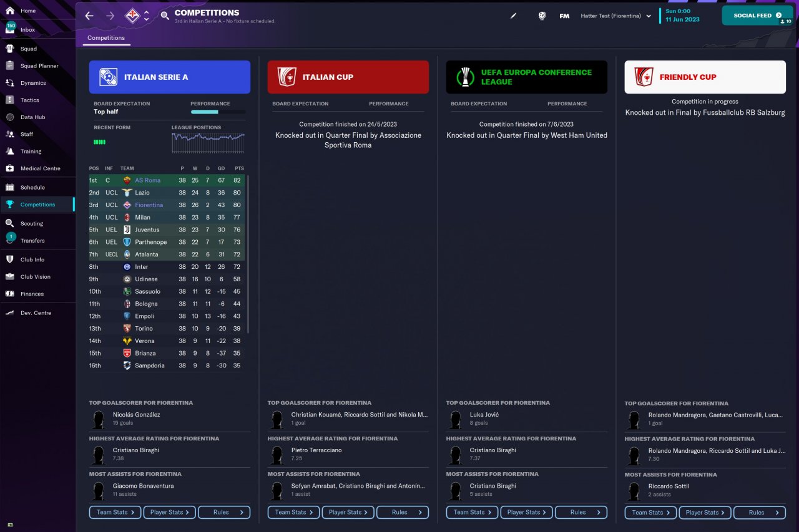View Rules for Italian Serie A
The height and width of the screenshot is (532, 799).
(224, 512)
